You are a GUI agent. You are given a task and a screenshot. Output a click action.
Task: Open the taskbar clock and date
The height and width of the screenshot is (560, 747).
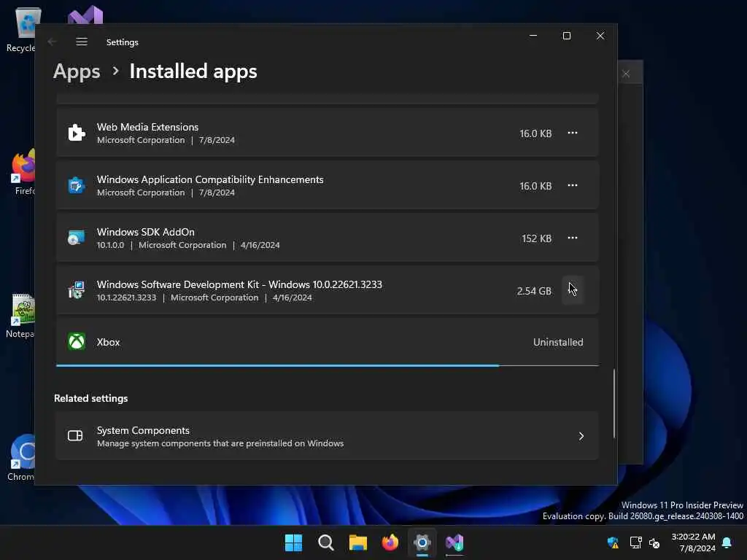coord(693,542)
